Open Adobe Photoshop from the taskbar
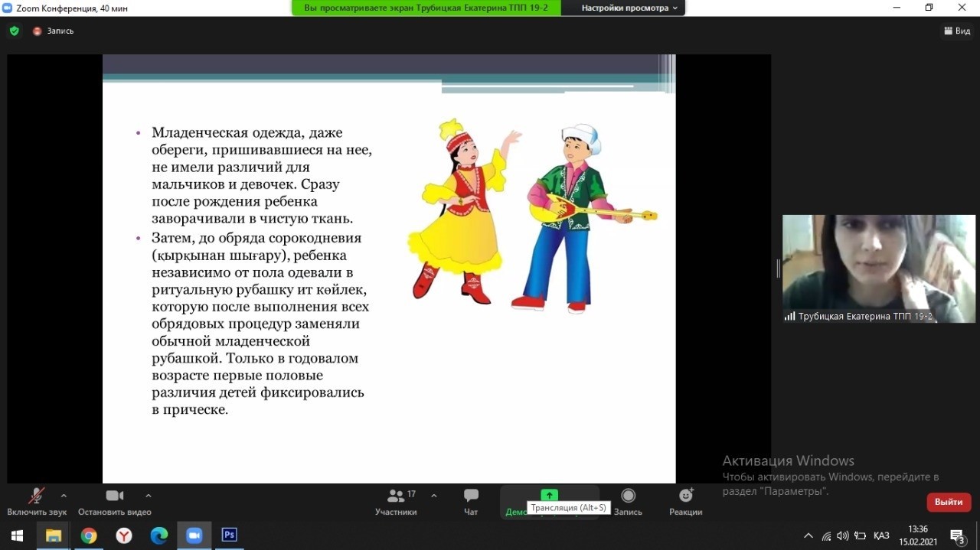980x550 pixels. 229,535
